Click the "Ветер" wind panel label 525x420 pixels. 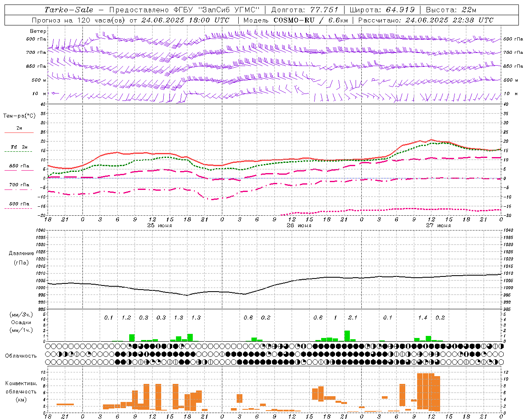(38, 31)
